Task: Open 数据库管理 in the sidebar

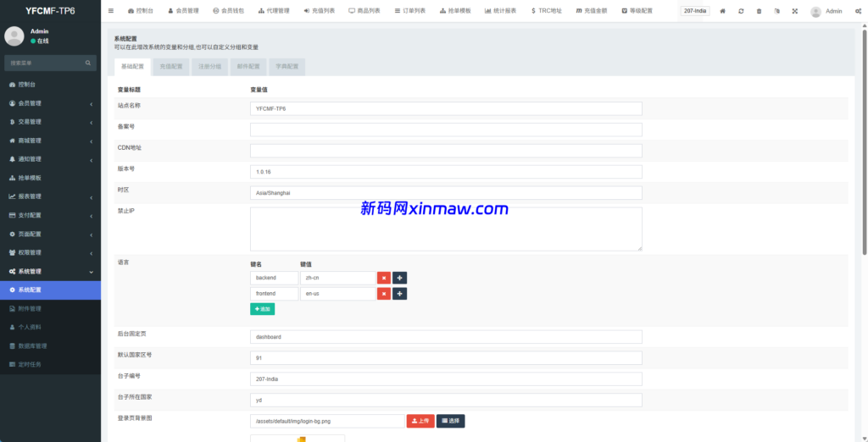Action: pyautogui.click(x=50, y=345)
